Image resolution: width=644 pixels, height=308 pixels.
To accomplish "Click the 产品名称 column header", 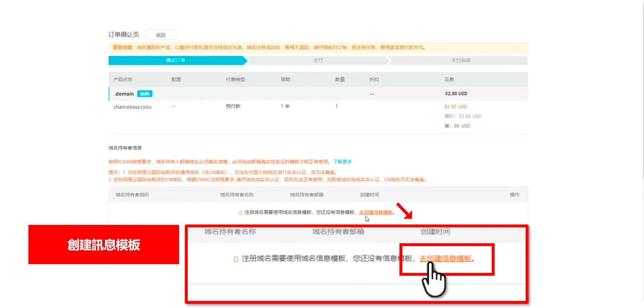I will 123,79.
